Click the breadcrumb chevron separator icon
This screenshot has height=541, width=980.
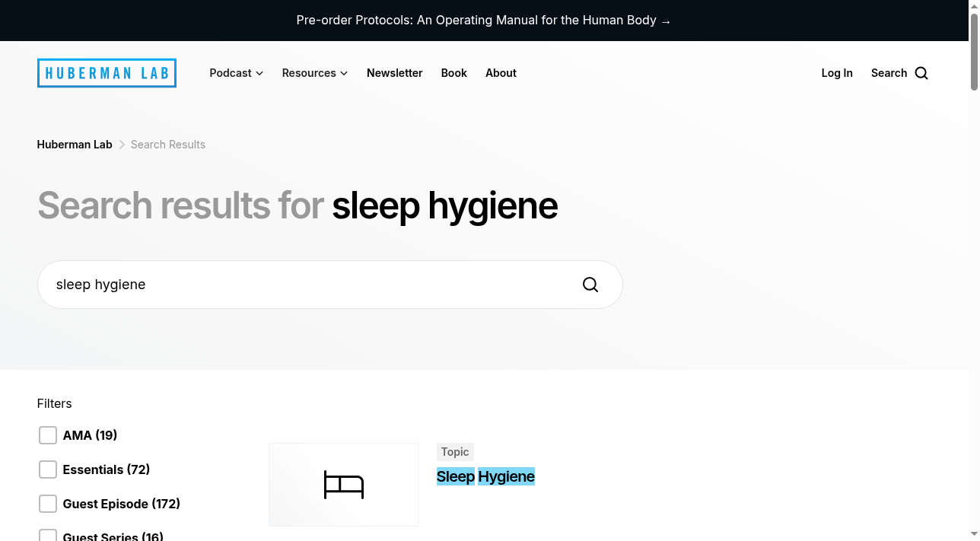(122, 145)
